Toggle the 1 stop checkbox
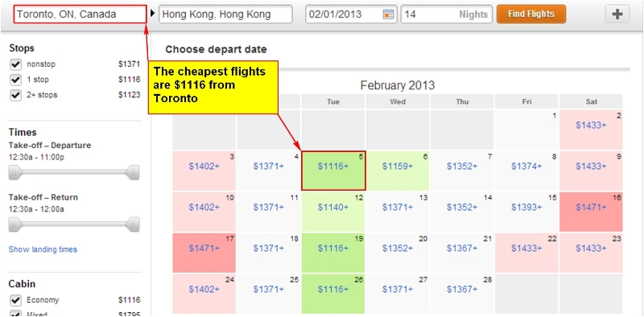Viewport: 644px width, 317px height. [x=15, y=80]
